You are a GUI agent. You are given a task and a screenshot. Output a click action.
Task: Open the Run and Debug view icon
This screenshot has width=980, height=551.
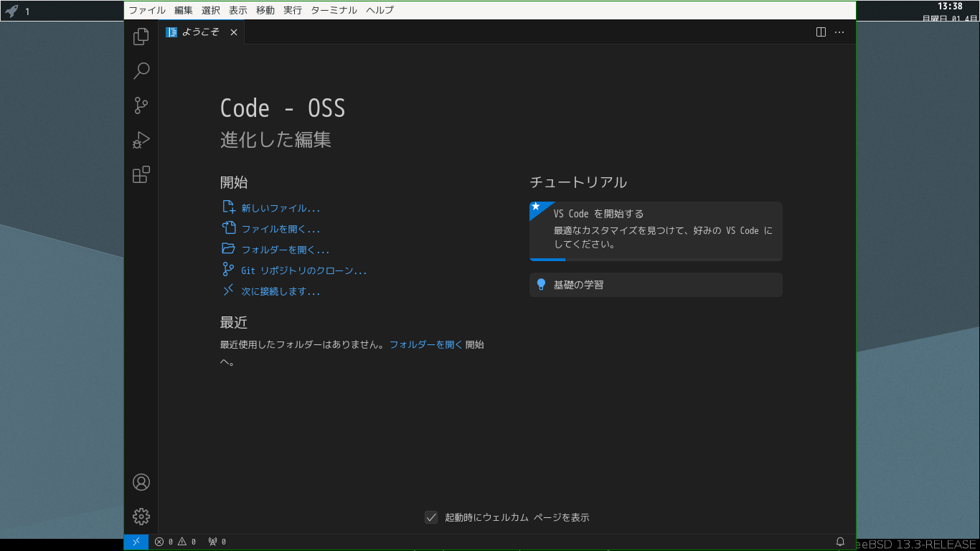(x=141, y=140)
